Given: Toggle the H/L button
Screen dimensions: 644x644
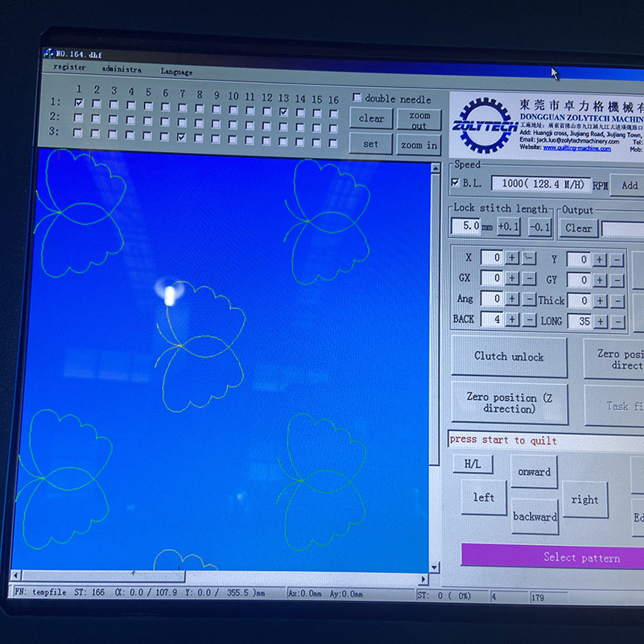Looking at the screenshot, I should (x=473, y=464).
